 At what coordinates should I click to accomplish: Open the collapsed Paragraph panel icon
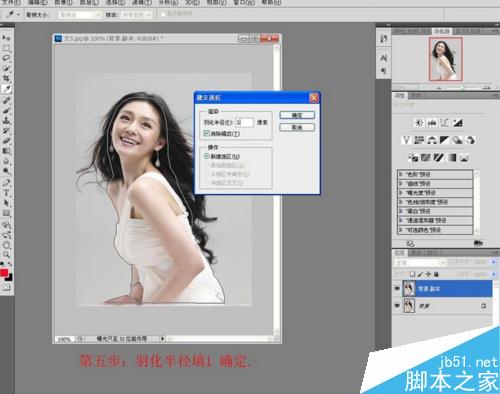coord(384,71)
